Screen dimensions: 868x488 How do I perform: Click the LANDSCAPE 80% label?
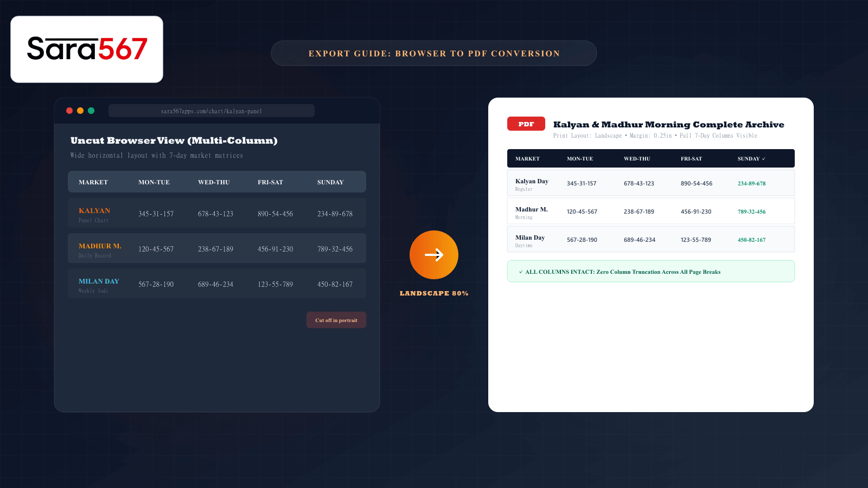click(x=434, y=293)
